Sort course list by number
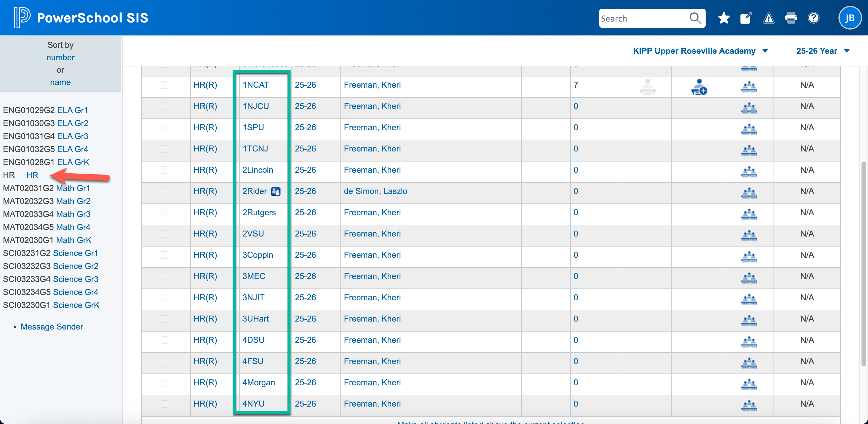This screenshot has width=868, height=424. coord(60,57)
